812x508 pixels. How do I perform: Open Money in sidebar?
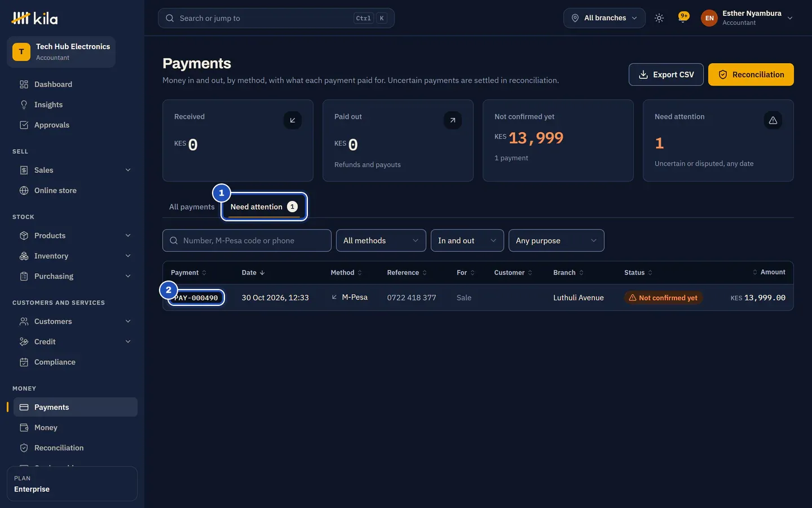coord(76,427)
